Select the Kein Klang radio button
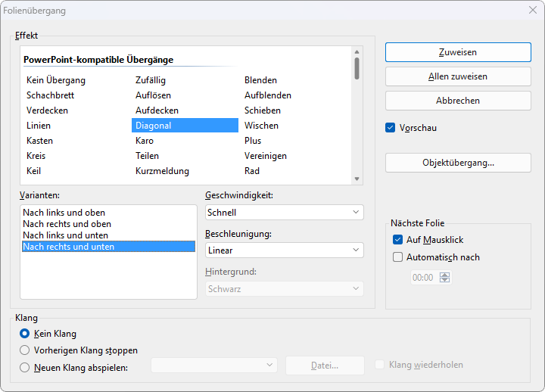 [x=25, y=334]
